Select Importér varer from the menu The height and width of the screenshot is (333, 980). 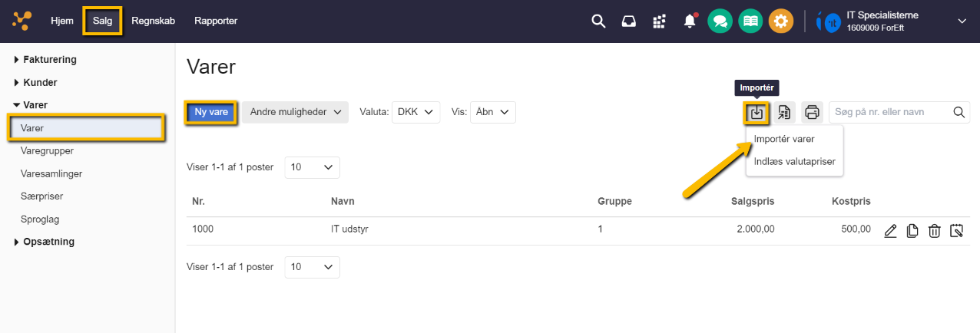click(784, 139)
